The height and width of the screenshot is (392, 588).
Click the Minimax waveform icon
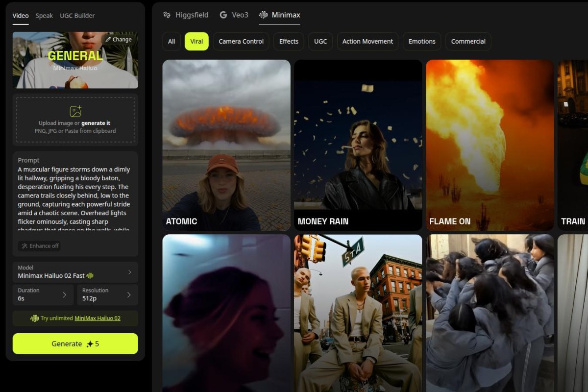(x=263, y=15)
